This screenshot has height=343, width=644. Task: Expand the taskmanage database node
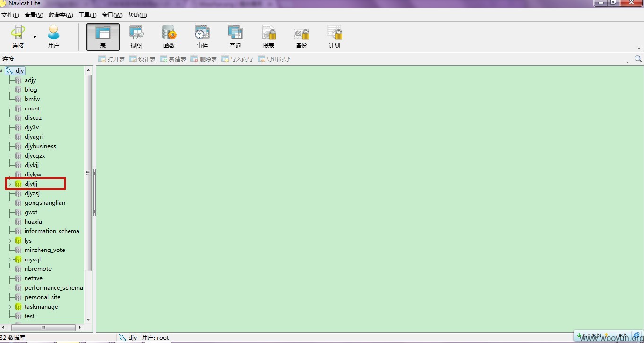(x=10, y=307)
